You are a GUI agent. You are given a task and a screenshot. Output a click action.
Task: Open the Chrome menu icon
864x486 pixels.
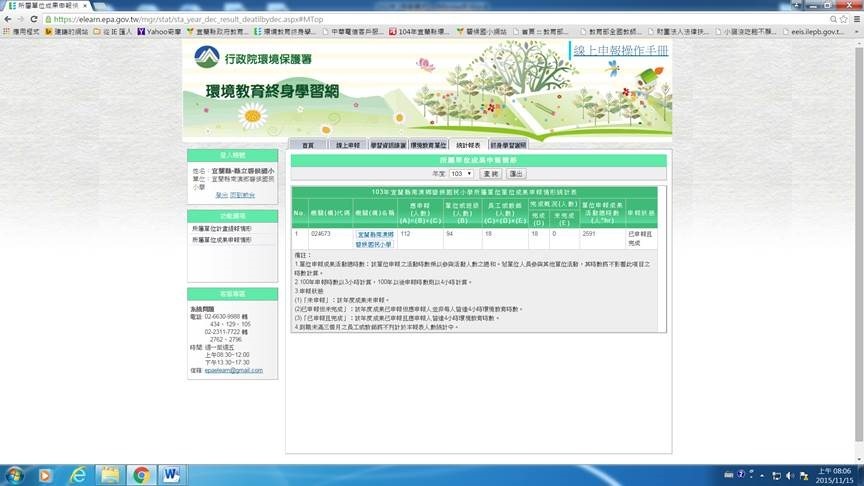[x=855, y=18]
